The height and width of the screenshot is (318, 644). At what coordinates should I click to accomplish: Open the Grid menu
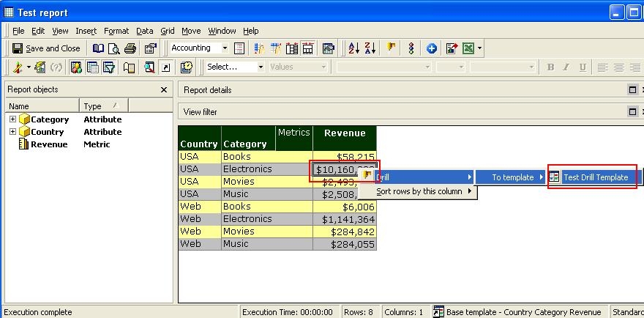click(167, 31)
